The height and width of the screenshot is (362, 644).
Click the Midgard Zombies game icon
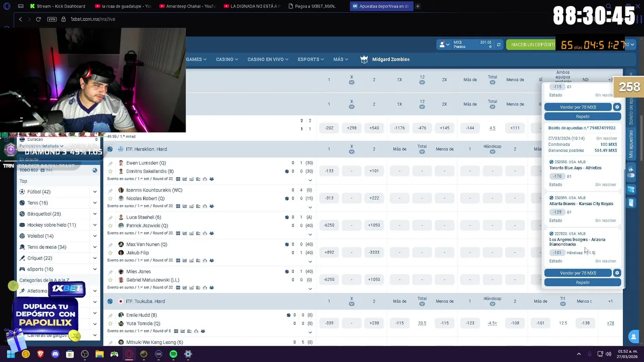coord(364,59)
